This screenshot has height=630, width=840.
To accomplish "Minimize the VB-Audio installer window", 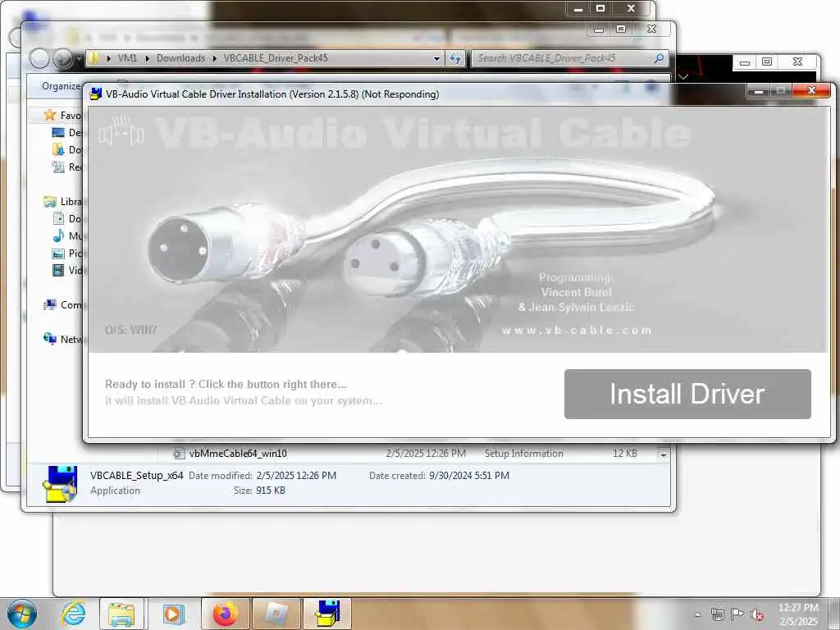I will (x=758, y=91).
